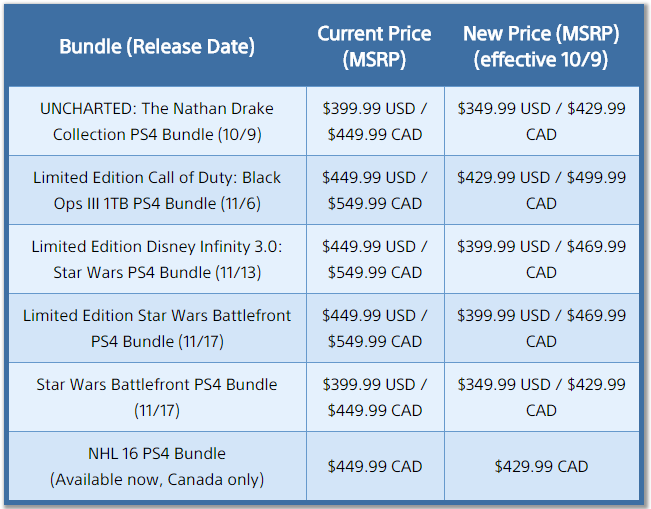The height and width of the screenshot is (509, 651).
Task: Click the UNCHARTED bundle's new price cell
Action: [541, 121]
